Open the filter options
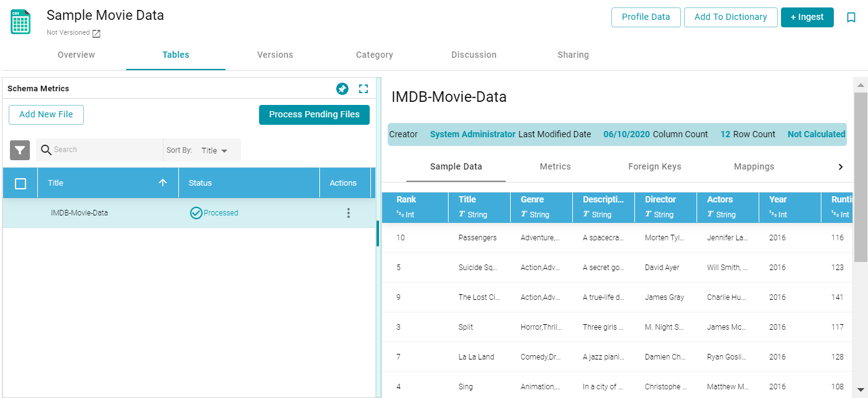 click(20, 150)
